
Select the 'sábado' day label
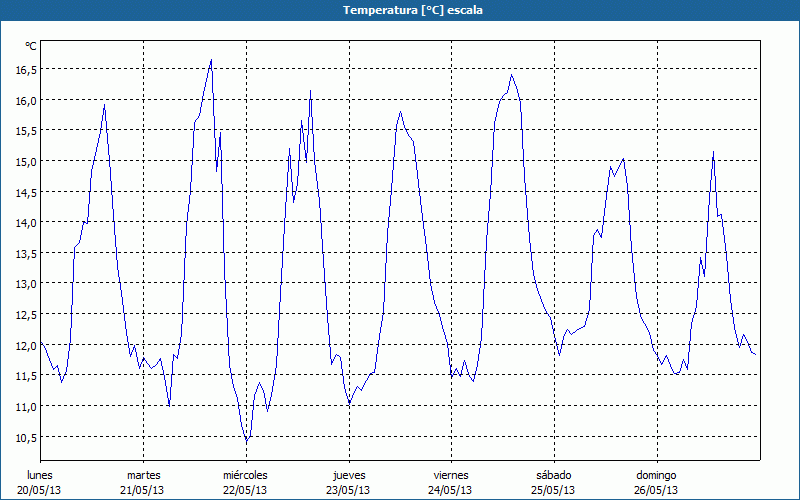553,475
